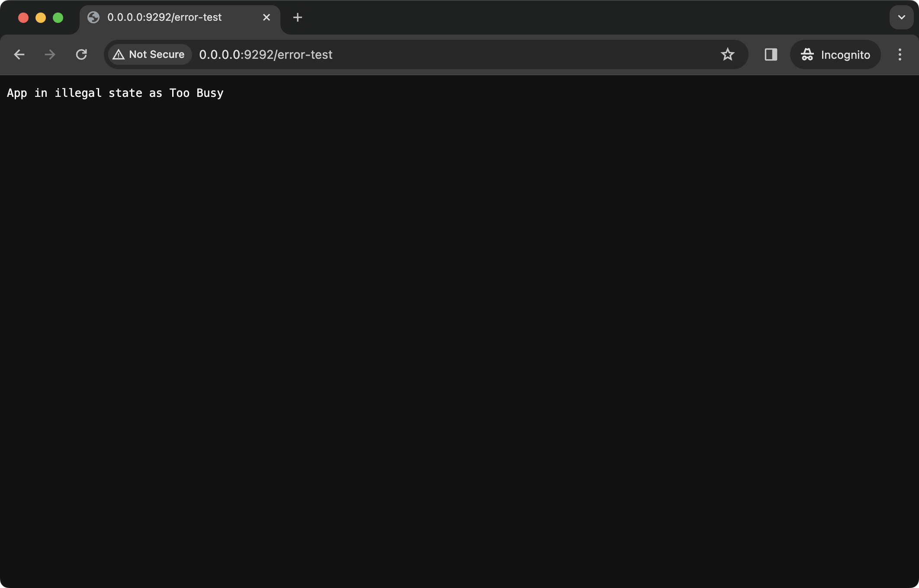Screen dimensions: 919x588
Task: Click the back navigation arrow
Action: 19,54
